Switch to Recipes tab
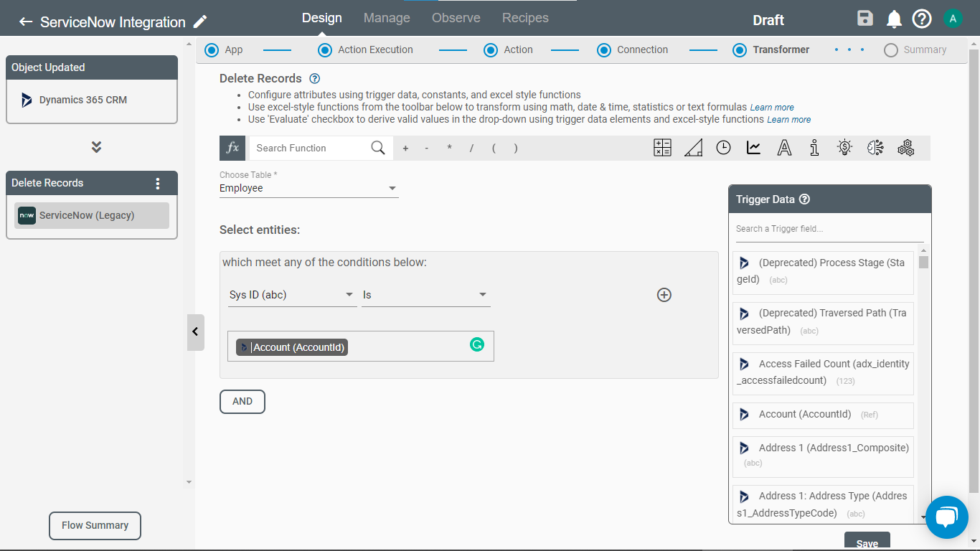Screen dimensions: 980x551 (x=525, y=18)
